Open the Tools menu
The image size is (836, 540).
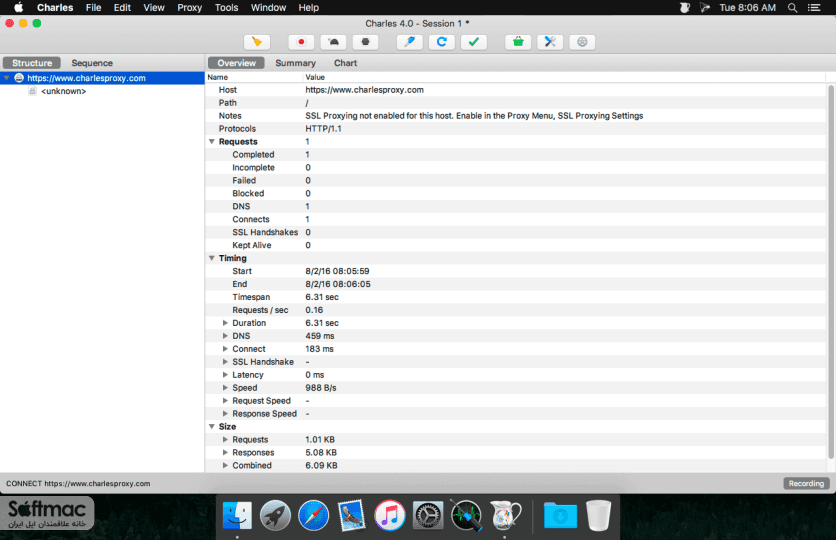[x=226, y=7]
